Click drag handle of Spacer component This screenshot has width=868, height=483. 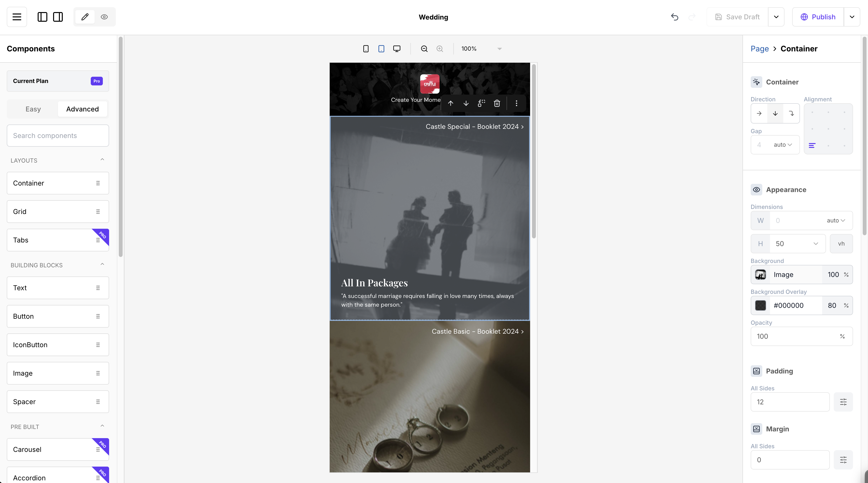point(98,402)
